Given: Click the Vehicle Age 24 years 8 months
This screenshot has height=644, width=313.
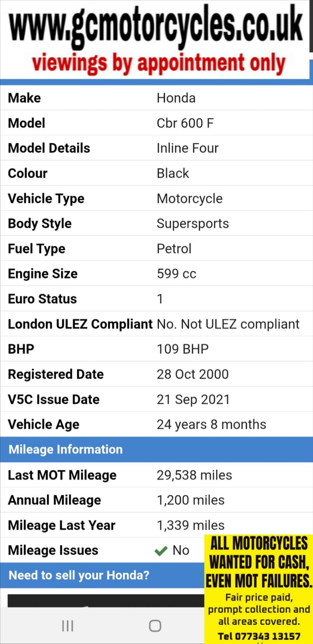Looking at the screenshot, I should (x=212, y=424).
